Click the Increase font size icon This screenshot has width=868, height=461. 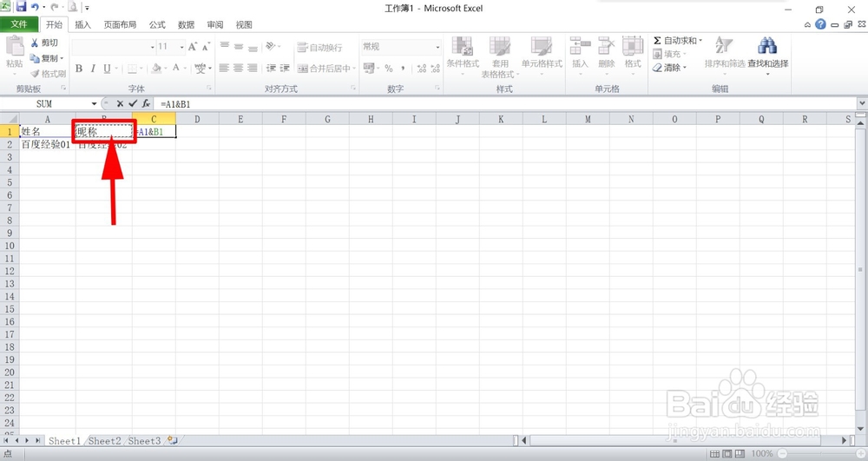click(x=192, y=47)
